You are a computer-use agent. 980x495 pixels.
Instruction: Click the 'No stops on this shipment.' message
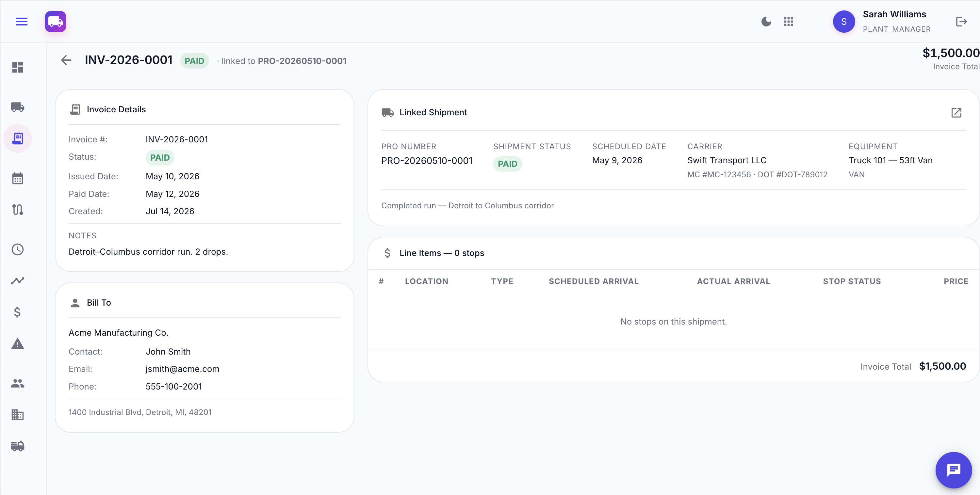click(x=673, y=322)
